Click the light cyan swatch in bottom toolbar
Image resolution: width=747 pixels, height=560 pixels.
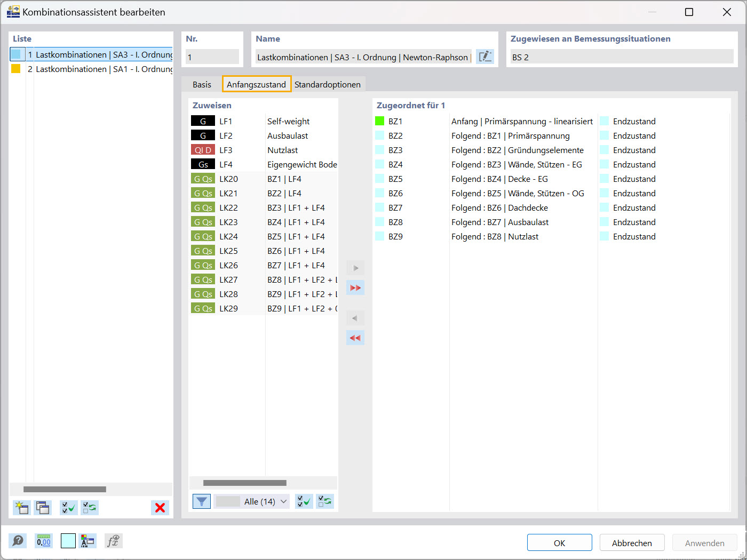point(68,541)
